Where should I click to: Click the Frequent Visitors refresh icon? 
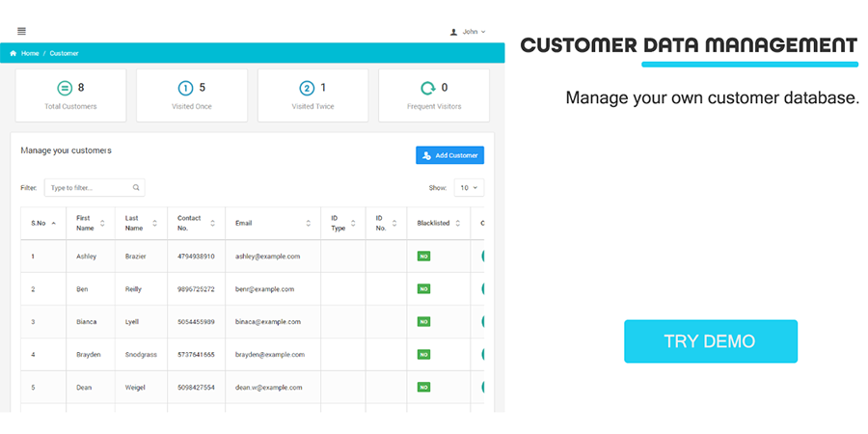[x=427, y=88]
